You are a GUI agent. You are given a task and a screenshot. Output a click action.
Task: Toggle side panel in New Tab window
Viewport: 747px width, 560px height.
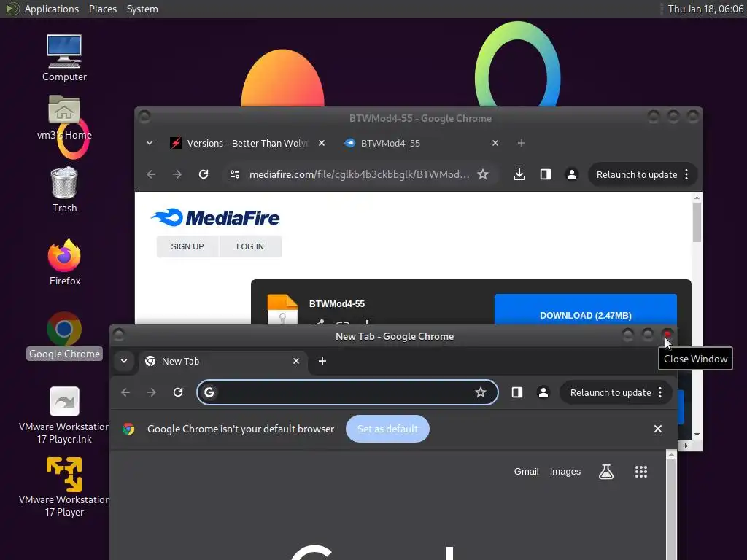pos(517,392)
